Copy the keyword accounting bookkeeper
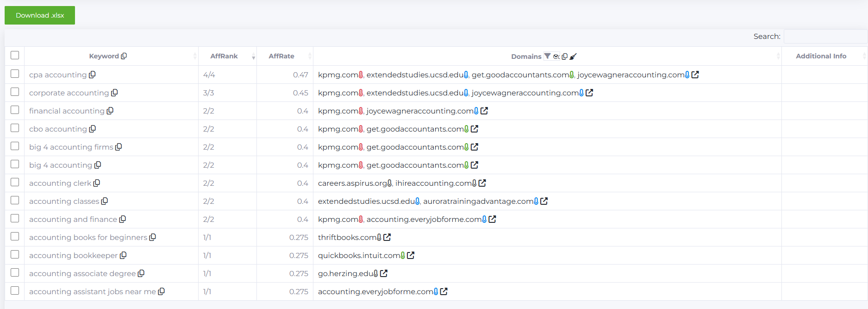 tap(123, 255)
